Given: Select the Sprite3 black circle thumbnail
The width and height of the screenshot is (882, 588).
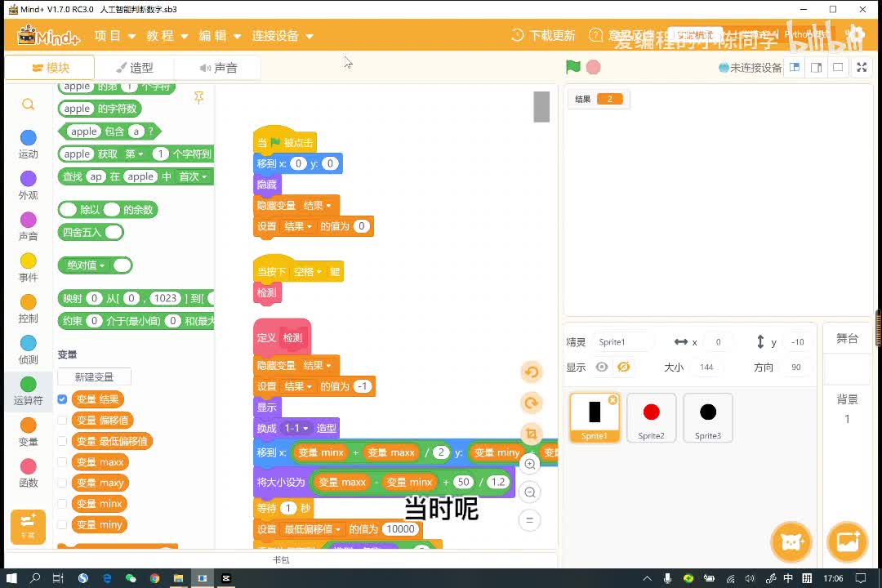Looking at the screenshot, I should 708,417.
